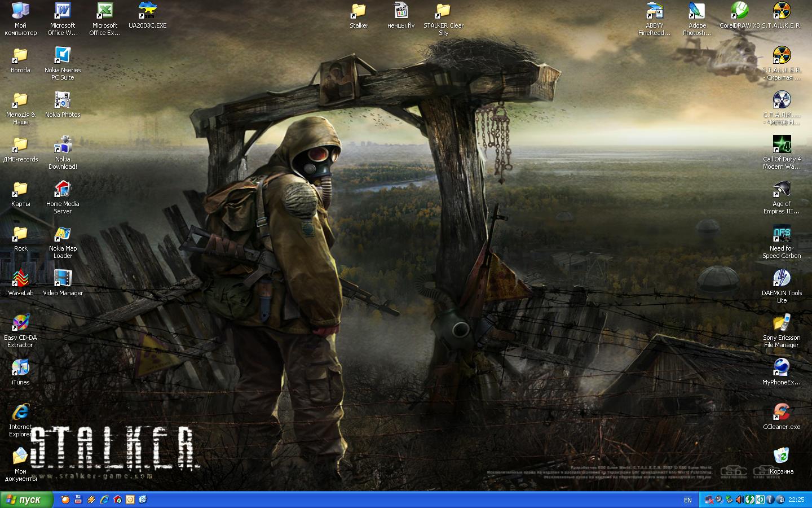Click the taskbar clock showing 22:25
Image resolution: width=812 pixels, height=508 pixels.
click(x=796, y=500)
